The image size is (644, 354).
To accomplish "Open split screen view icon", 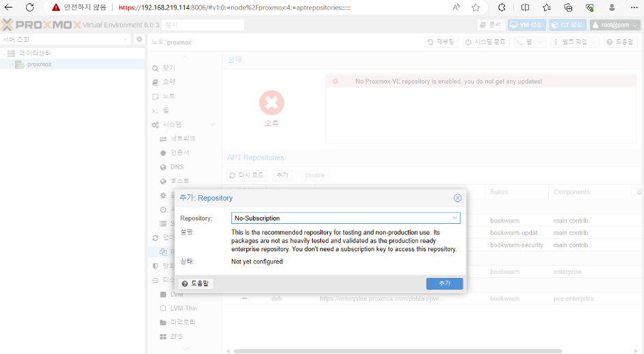I will click(x=525, y=8).
